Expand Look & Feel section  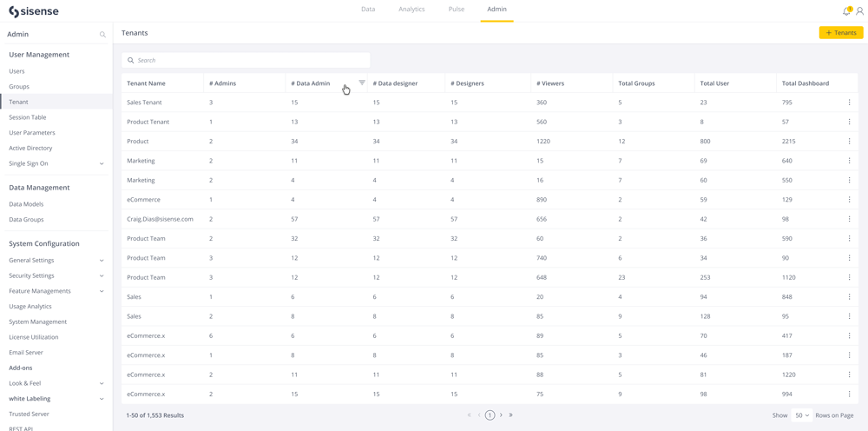[x=102, y=383]
